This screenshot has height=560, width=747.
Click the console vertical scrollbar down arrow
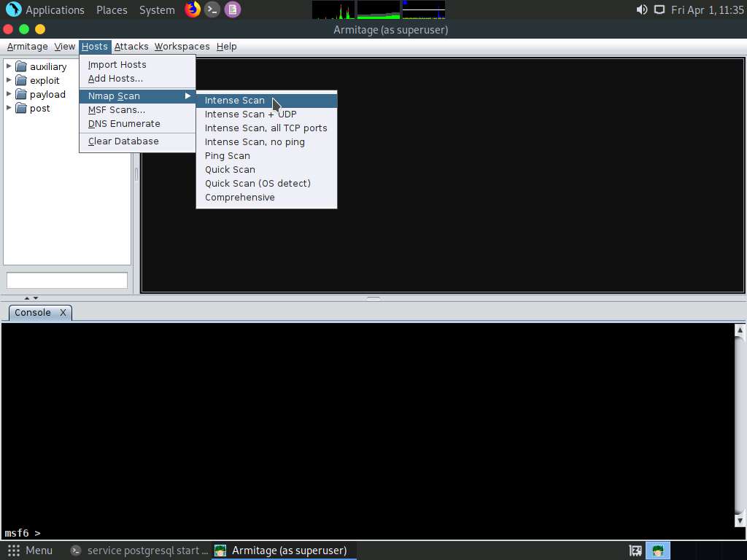740,521
